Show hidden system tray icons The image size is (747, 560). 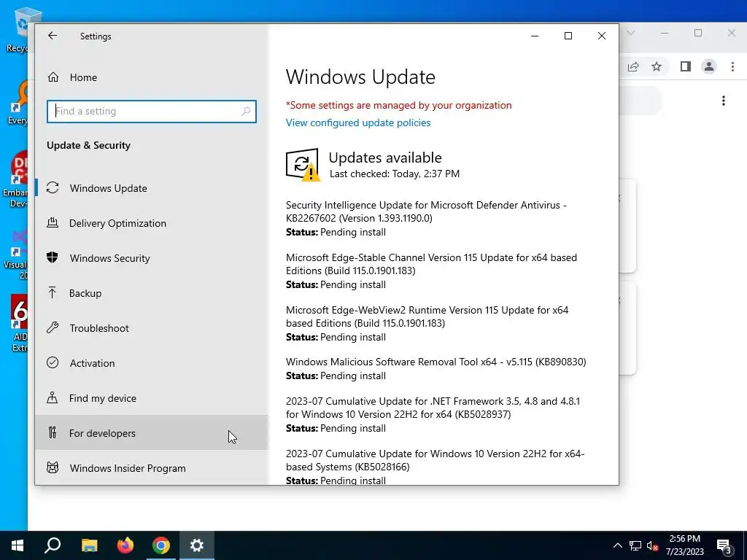(x=617, y=545)
